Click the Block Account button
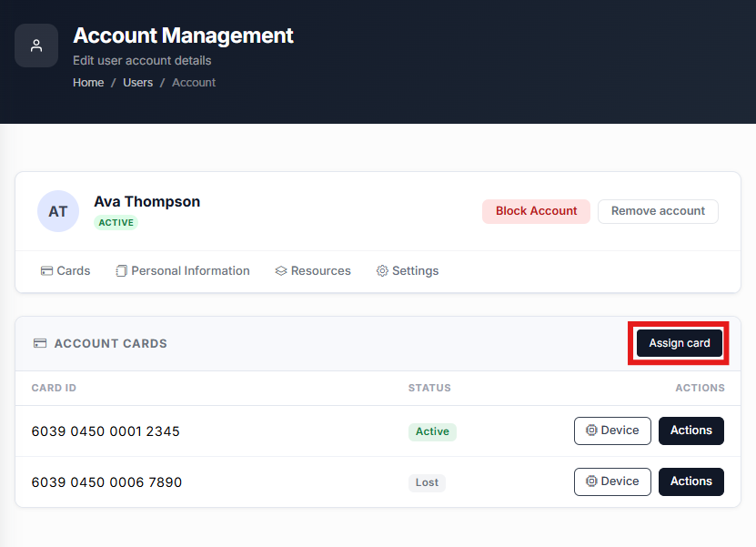756x547 pixels. pyautogui.click(x=536, y=211)
